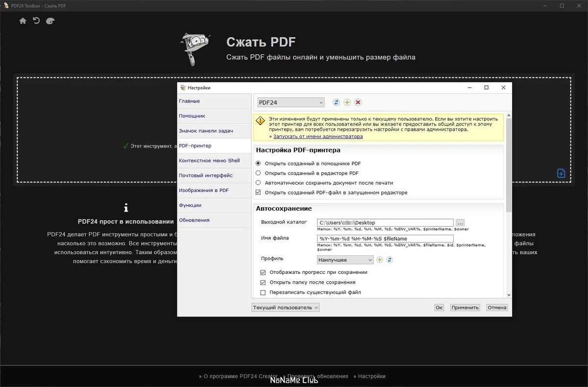Open the PDF24 printer dropdown

tap(291, 102)
